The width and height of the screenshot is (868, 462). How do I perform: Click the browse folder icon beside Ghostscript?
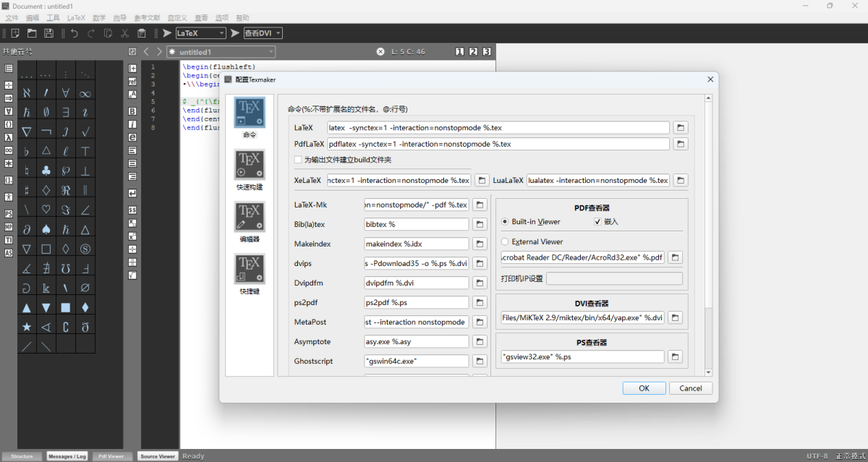click(480, 361)
